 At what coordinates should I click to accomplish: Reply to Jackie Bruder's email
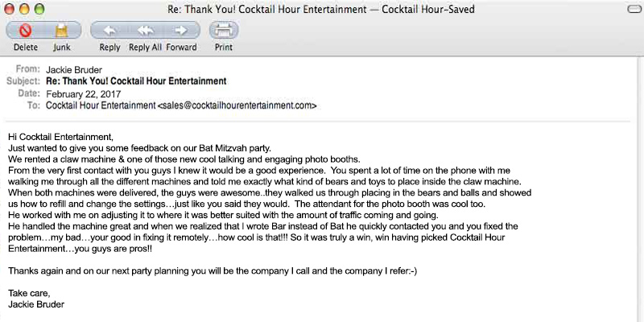109,31
